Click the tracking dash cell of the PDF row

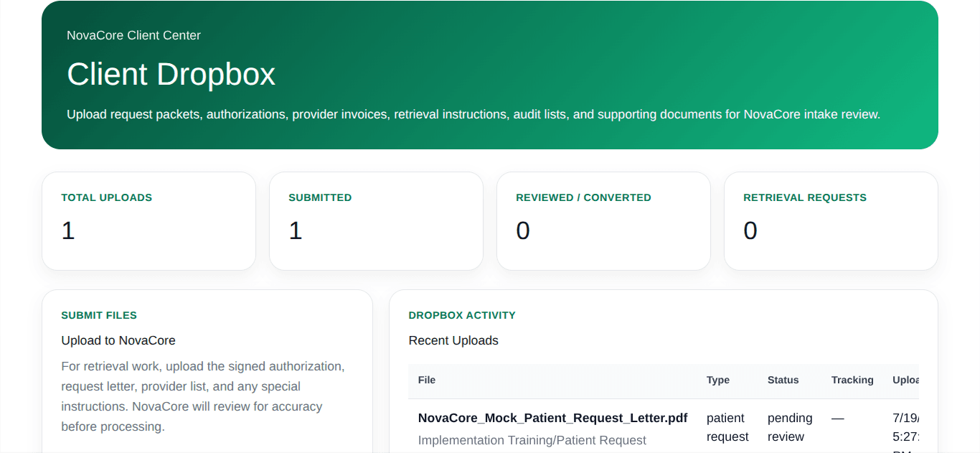coord(838,418)
